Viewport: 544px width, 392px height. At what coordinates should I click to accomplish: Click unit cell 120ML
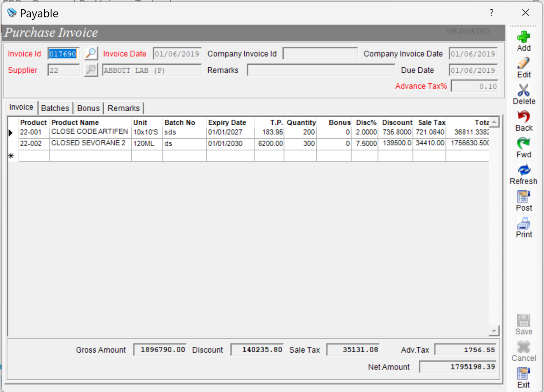[147, 144]
